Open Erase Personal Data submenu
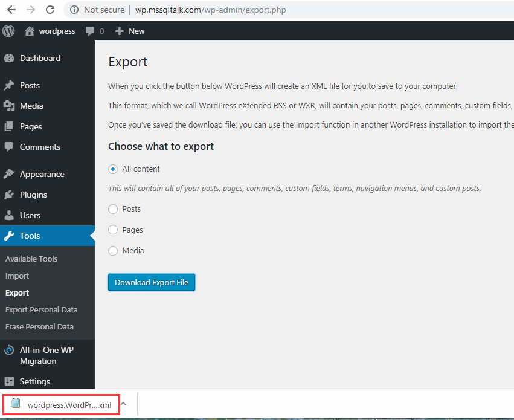 click(39, 327)
